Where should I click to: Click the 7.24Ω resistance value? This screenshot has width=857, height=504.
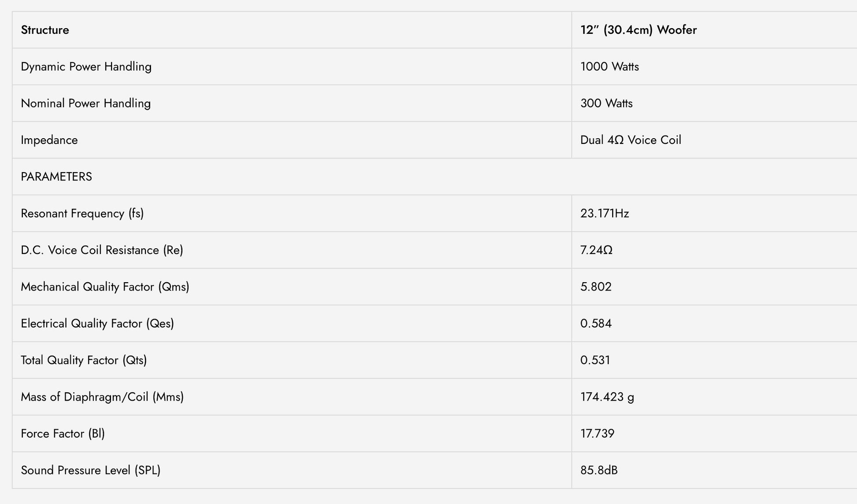(596, 250)
